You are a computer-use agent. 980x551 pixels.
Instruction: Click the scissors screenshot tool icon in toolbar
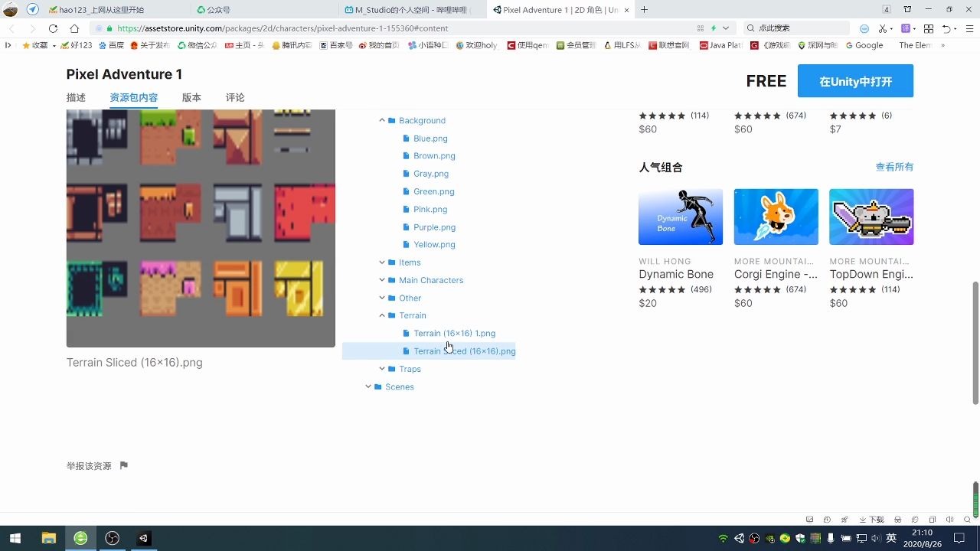(883, 28)
